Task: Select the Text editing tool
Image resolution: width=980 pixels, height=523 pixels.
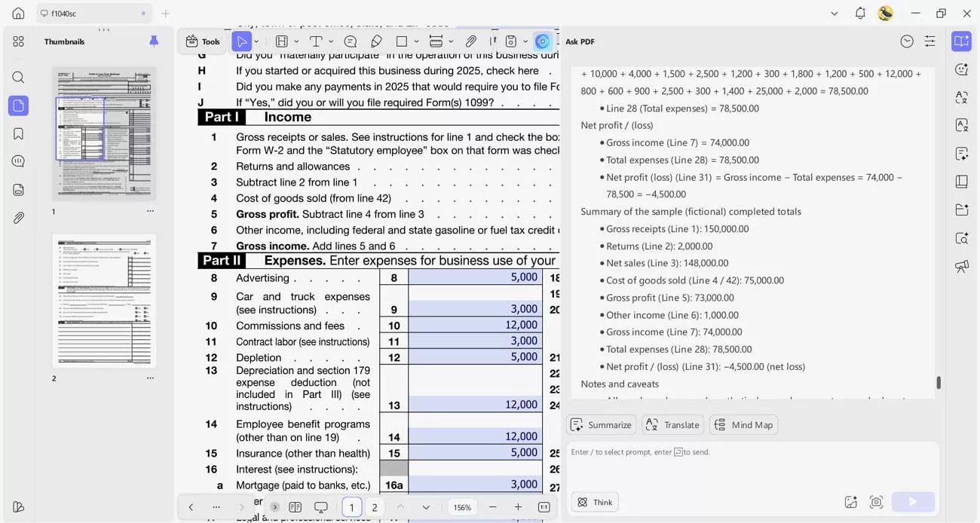Action: click(315, 41)
